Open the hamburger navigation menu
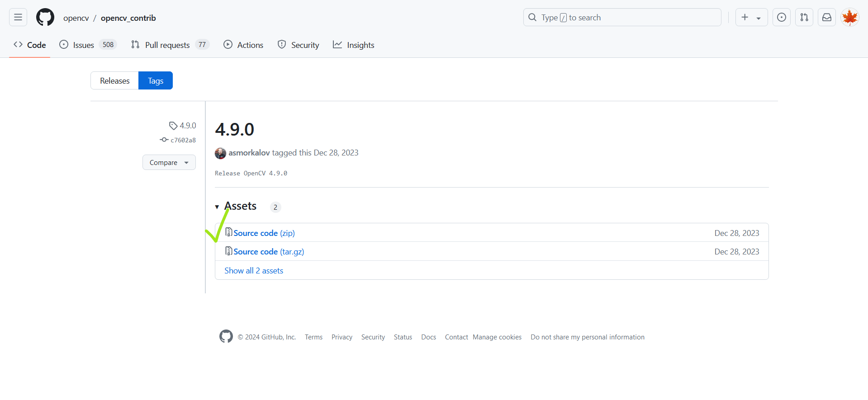Screen dimensions: 868x400 tap(18, 18)
